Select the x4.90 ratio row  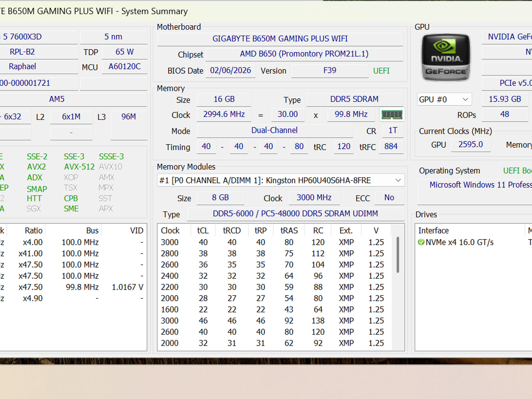point(73,298)
